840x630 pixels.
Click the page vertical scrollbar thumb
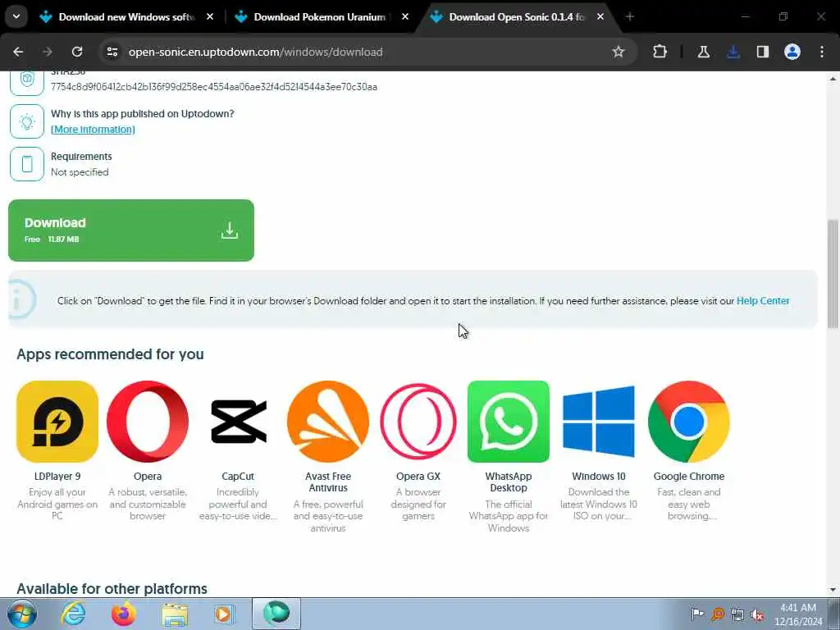833,273
